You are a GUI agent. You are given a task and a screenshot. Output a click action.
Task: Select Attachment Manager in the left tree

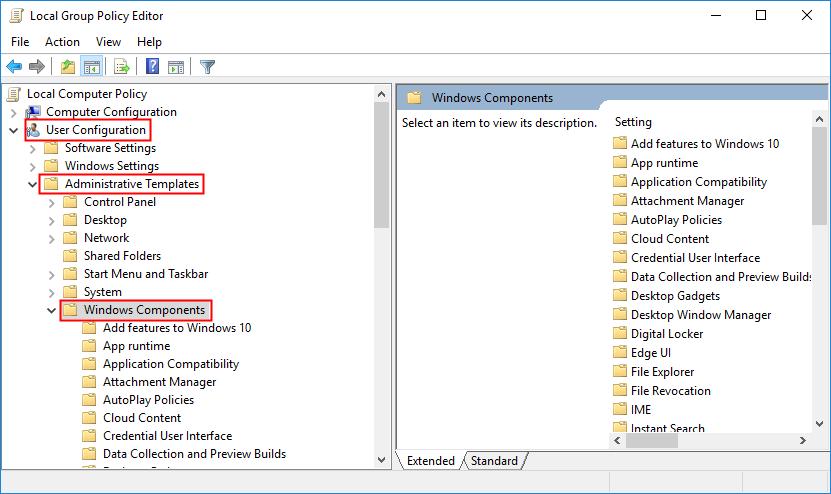pyautogui.click(x=160, y=382)
